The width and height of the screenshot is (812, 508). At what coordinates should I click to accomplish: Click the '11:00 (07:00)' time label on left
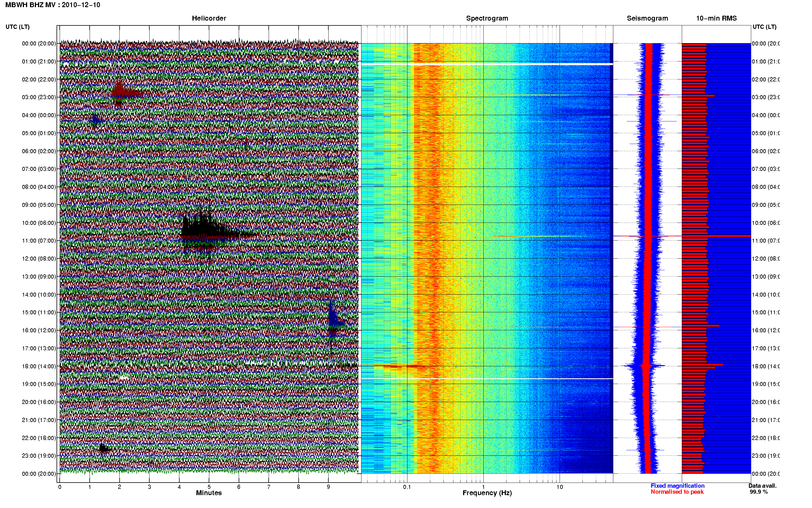39,241
